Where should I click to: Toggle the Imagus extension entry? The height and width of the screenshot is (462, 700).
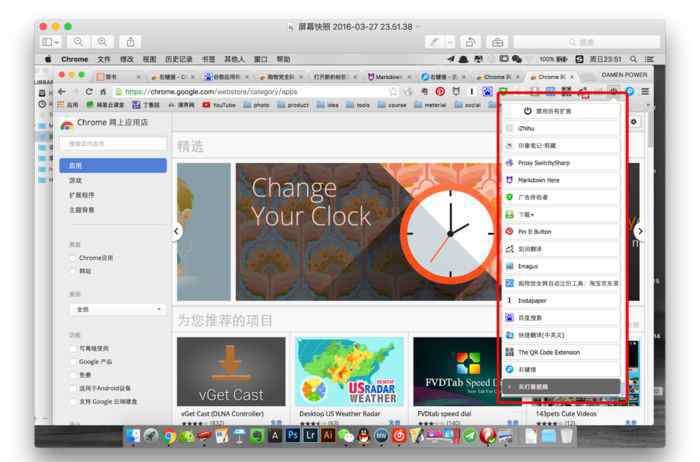point(561,266)
